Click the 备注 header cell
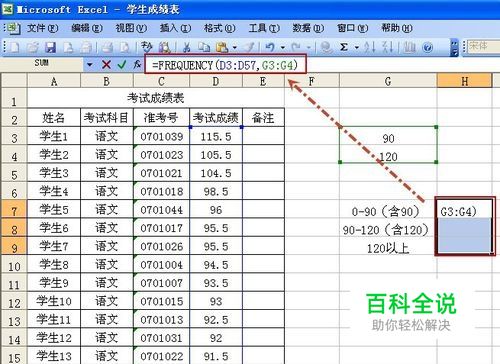Image resolution: width=500 pixels, height=364 pixels. pos(263,118)
